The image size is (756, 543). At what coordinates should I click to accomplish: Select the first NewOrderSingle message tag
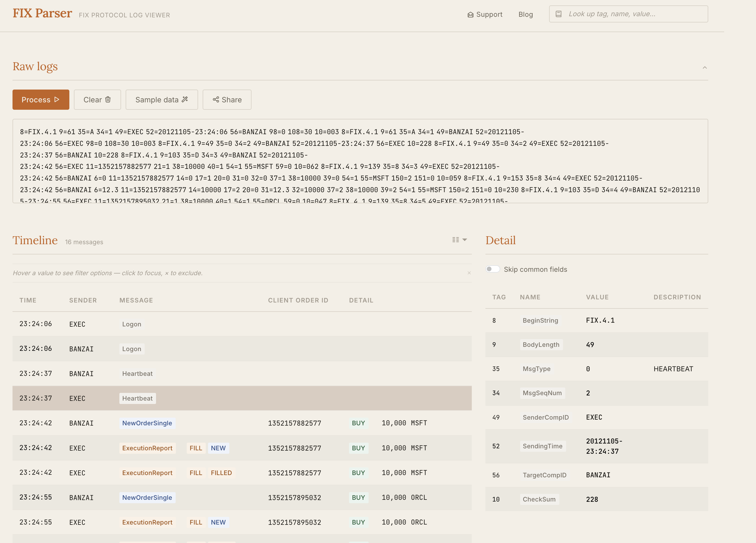click(147, 423)
